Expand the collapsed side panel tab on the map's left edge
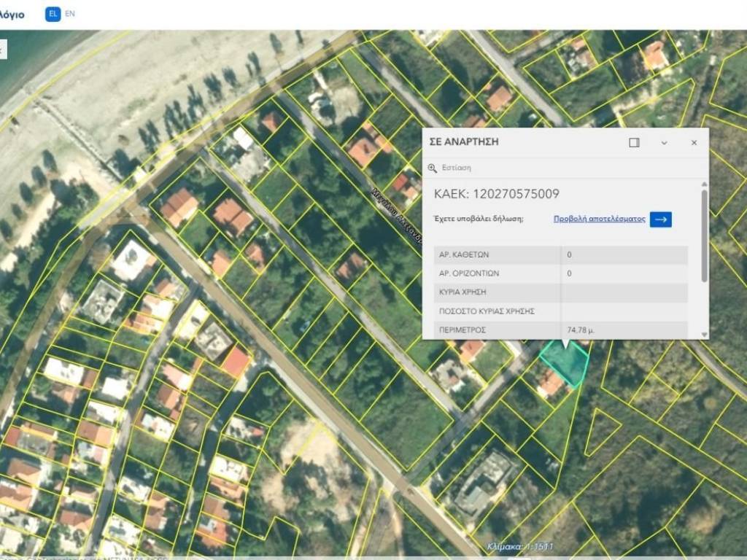The image size is (747, 560). (x=2, y=50)
